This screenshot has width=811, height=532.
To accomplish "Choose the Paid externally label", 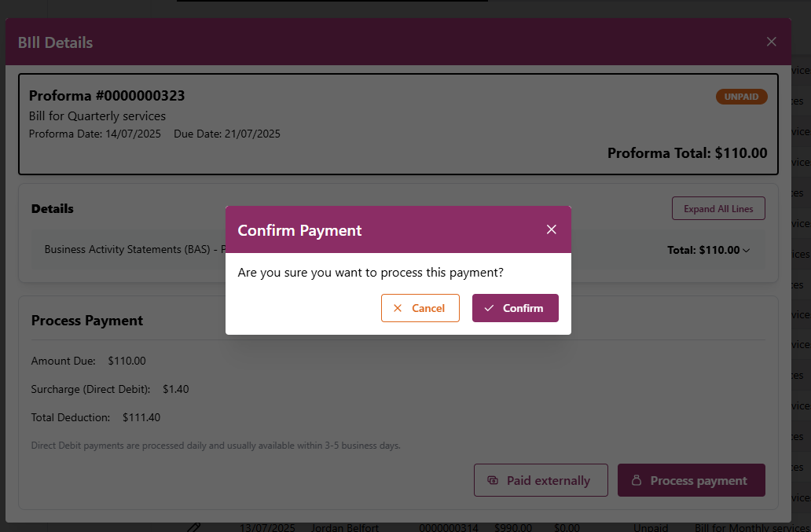I will click(x=548, y=480).
